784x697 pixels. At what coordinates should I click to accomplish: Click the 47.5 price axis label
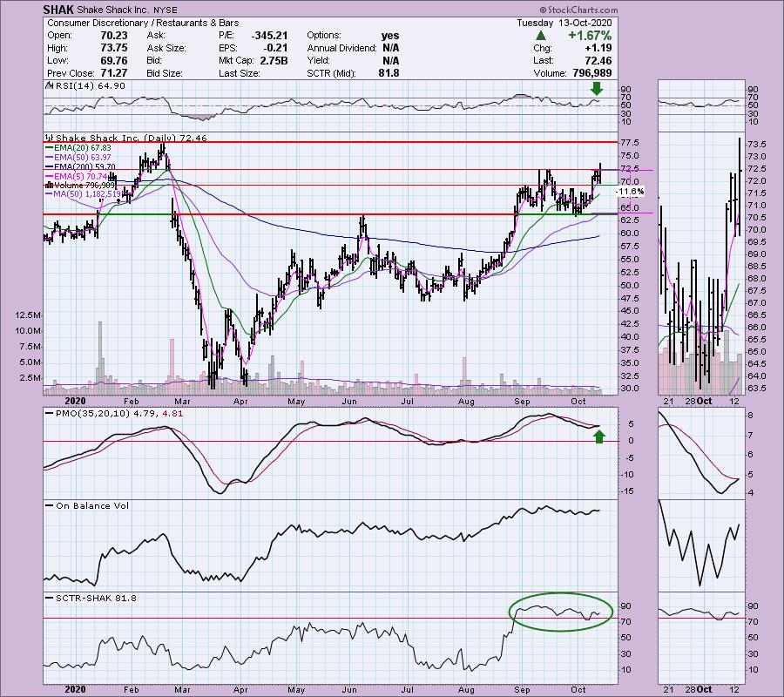[630, 299]
